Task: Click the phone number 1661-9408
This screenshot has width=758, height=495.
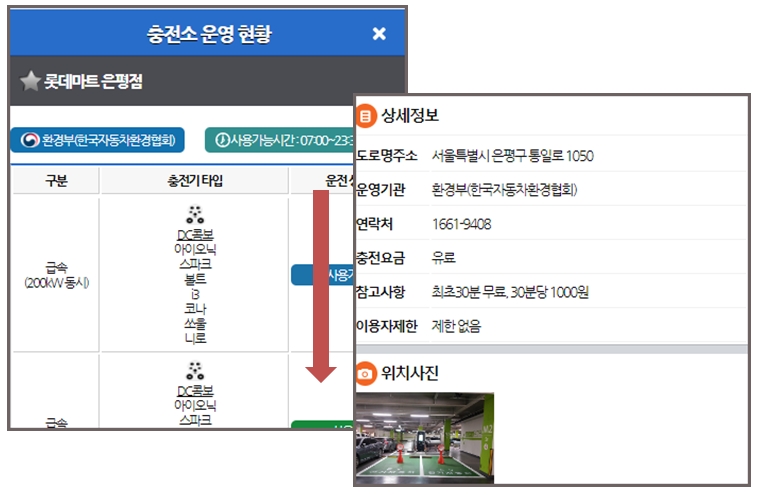Action: coord(462,224)
